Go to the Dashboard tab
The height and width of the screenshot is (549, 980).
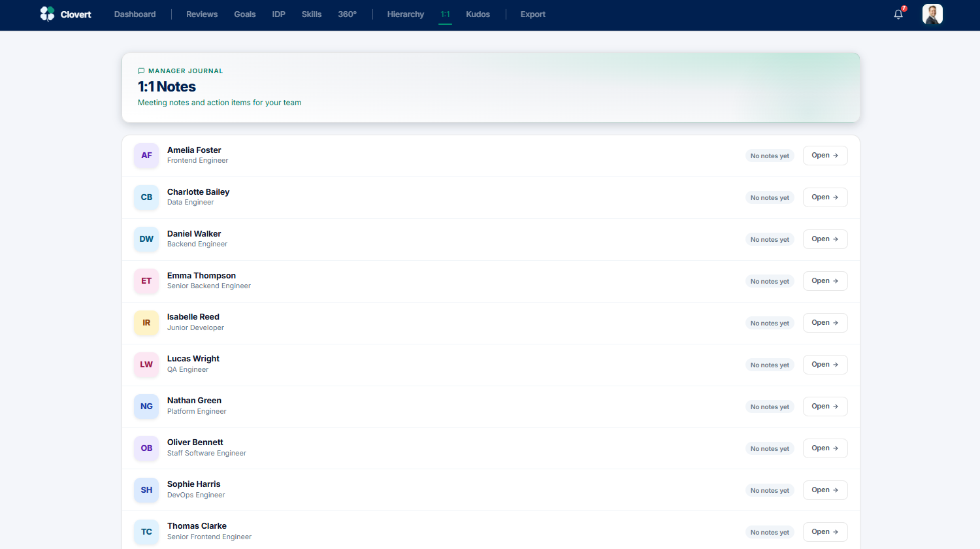tap(135, 14)
